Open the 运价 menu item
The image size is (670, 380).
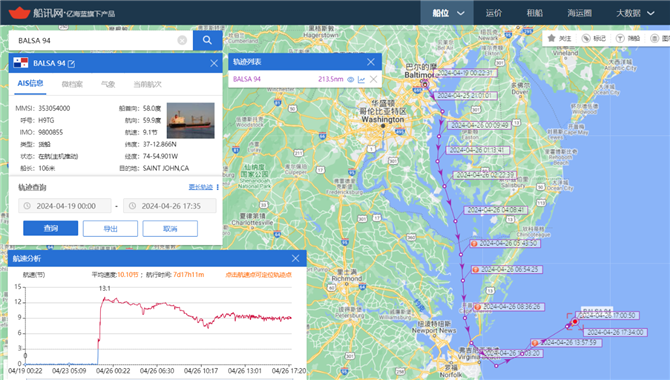(x=494, y=13)
